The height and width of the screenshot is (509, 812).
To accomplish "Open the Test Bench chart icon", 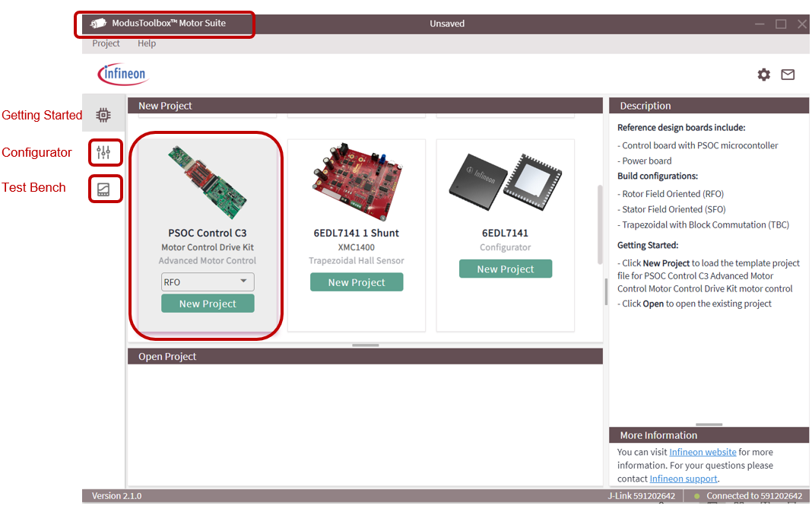I will coord(103,189).
